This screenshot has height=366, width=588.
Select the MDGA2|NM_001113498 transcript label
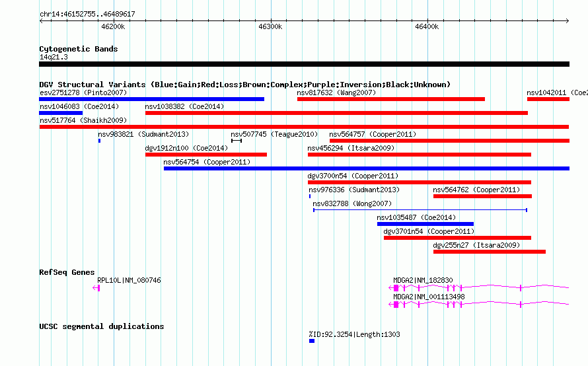(429, 297)
